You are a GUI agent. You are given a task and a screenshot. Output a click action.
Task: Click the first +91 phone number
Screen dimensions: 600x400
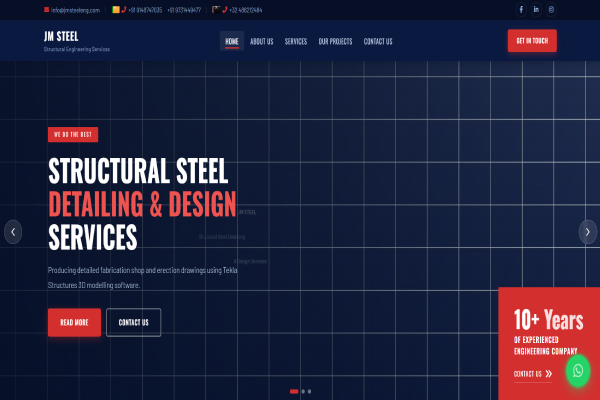(145, 10)
